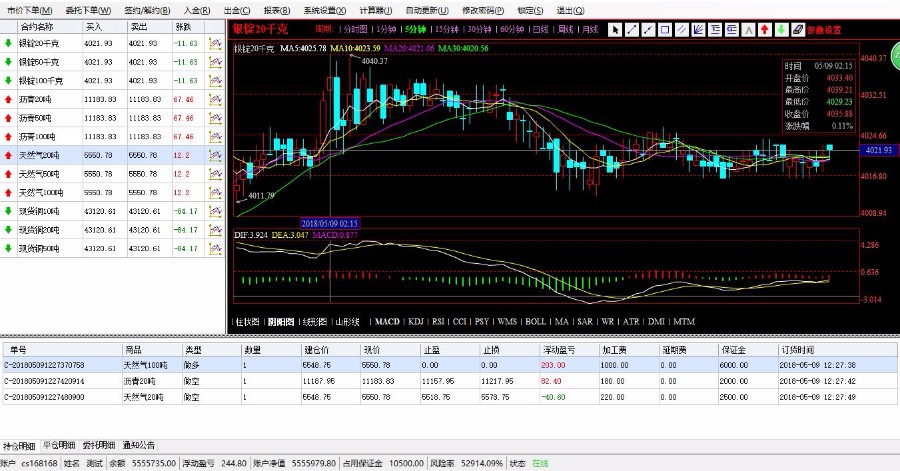Select the parallel lines drawing tool

click(x=681, y=30)
